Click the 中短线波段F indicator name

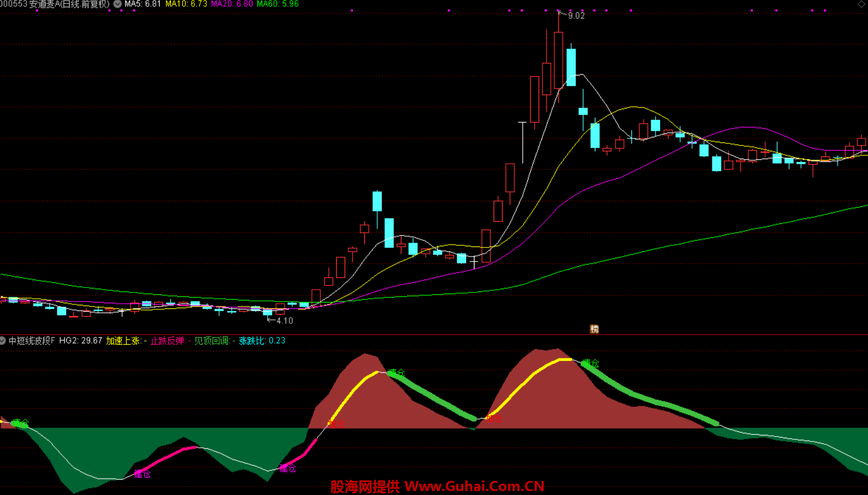pos(32,341)
